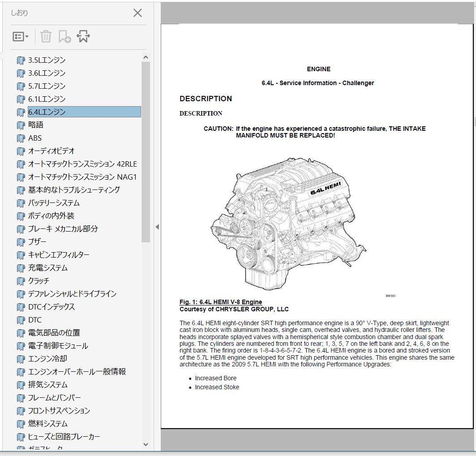Image resolution: width=476 pixels, height=456 pixels.
Task: Open the 燃料システム bookmark
Action: 48,424
